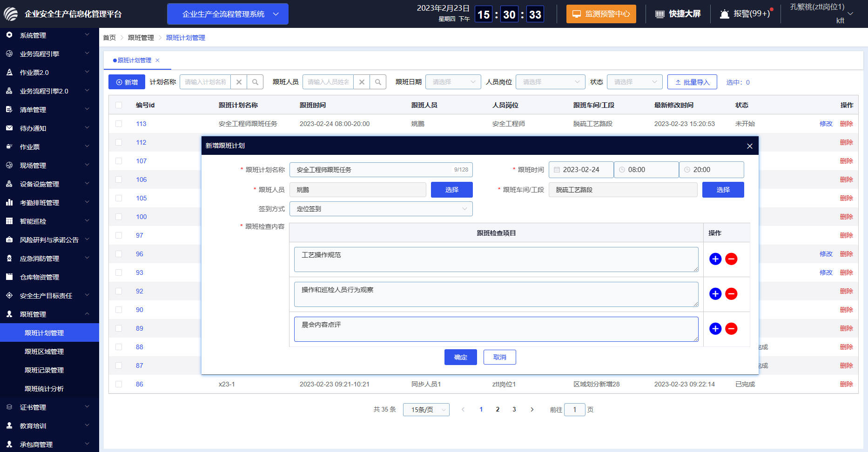This screenshot has width=868, height=452.
Task: Check the checkbox for row 113
Action: (x=119, y=124)
